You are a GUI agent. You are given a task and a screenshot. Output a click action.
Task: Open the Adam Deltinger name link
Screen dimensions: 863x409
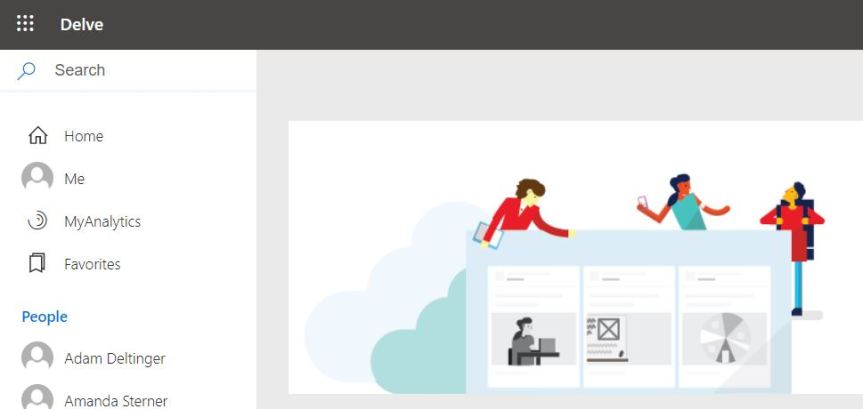point(115,358)
